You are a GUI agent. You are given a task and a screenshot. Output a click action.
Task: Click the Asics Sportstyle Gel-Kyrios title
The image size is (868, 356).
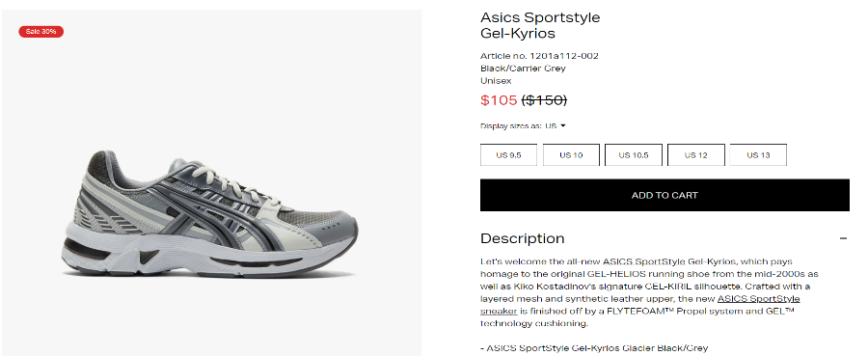pos(540,25)
